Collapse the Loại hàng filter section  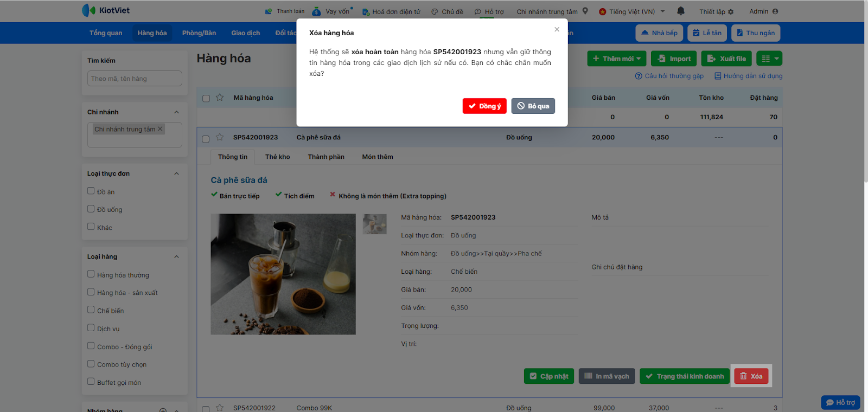point(176,257)
